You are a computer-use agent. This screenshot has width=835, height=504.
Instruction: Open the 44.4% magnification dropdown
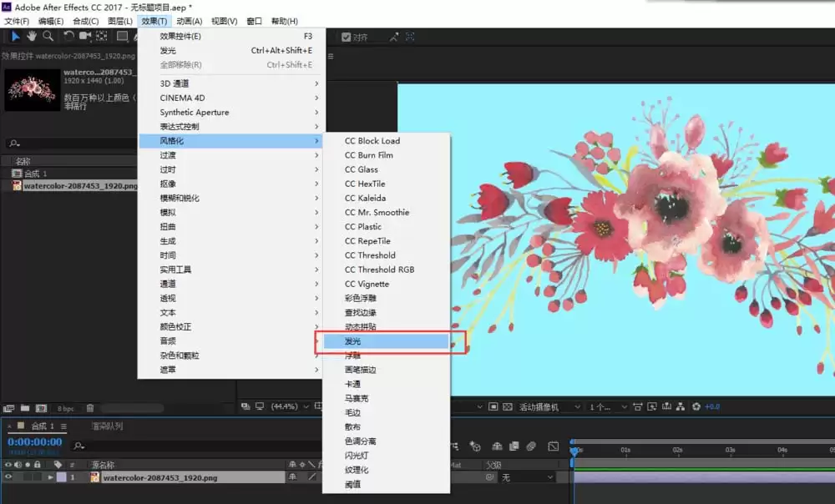pyautogui.click(x=290, y=406)
